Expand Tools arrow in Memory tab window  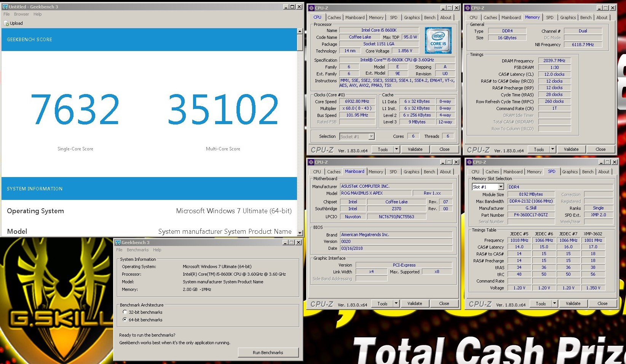(x=553, y=149)
